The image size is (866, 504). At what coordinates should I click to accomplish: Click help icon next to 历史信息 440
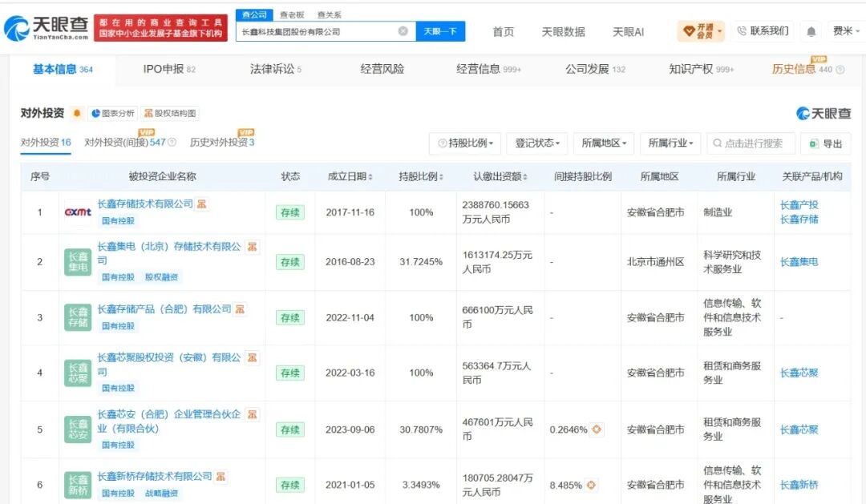[840, 70]
